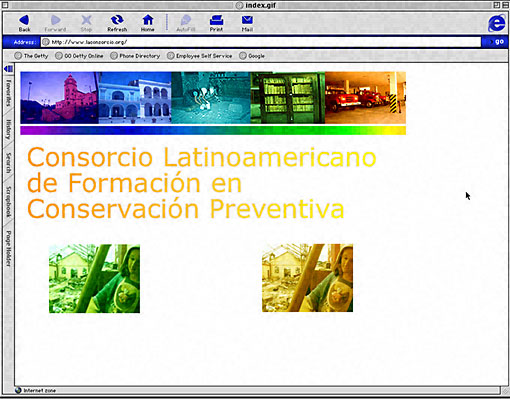Open the Mail toolbar icon
Screen dimensions: 510x399
point(247,23)
